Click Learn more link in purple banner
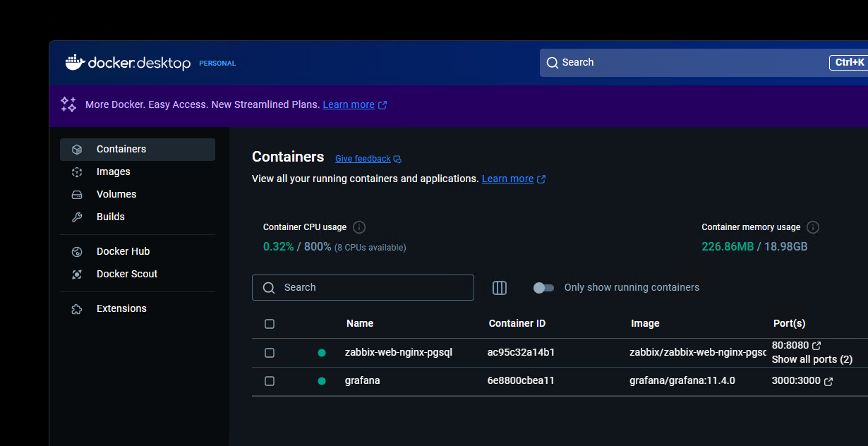Image resolution: width=868 pixels, height=446 pixels. point(349,104)
